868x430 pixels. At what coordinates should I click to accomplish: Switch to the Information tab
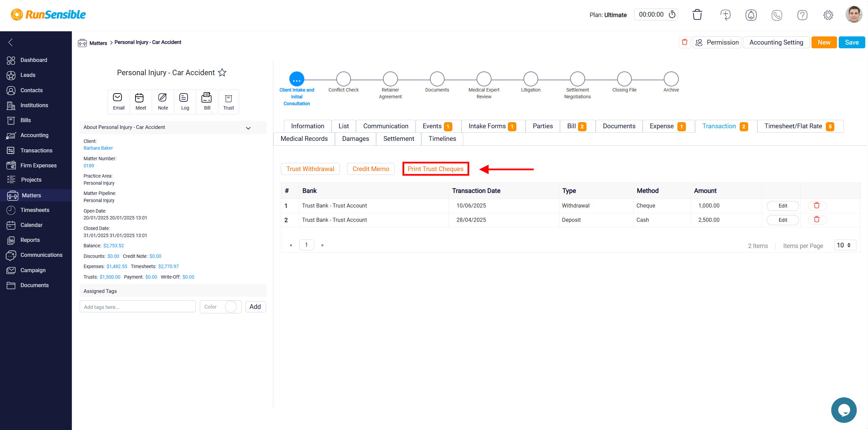pyautogui.click(x=307, y=126)
